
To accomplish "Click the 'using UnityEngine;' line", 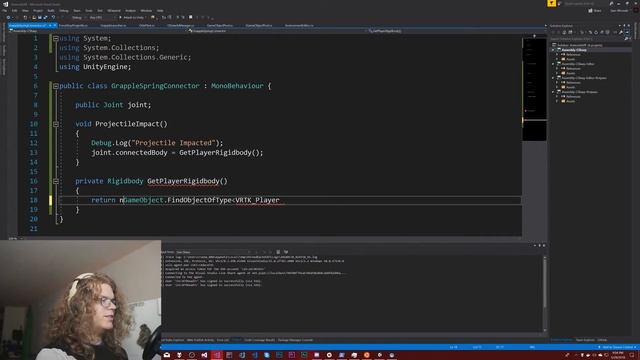I will (x=95, y=67).
